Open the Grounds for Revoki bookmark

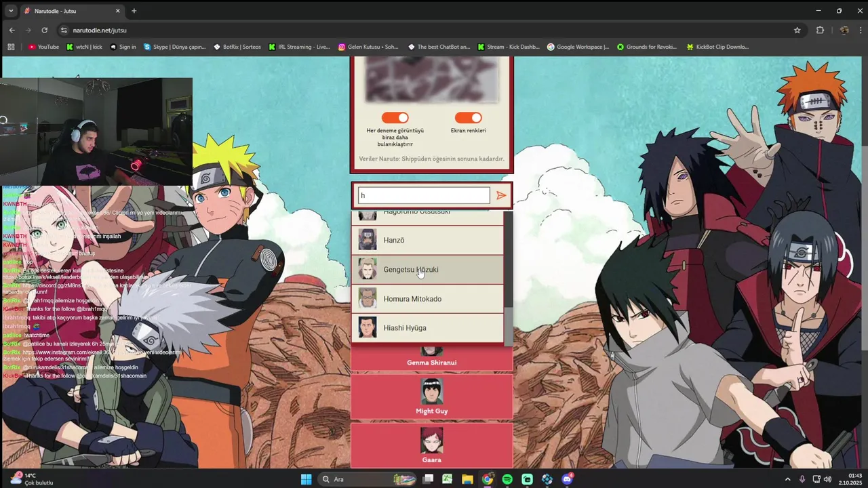coord(647,47)
